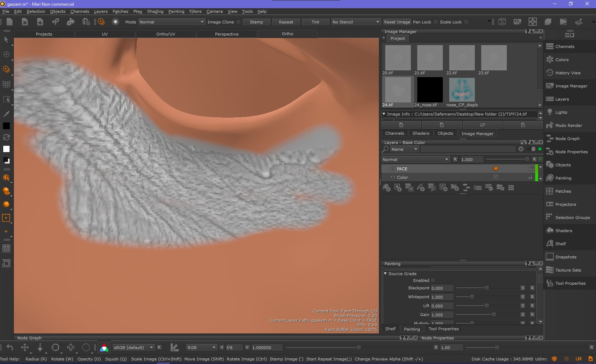
Task: Toggle lock on Color layer
Action: click(530, 177)
